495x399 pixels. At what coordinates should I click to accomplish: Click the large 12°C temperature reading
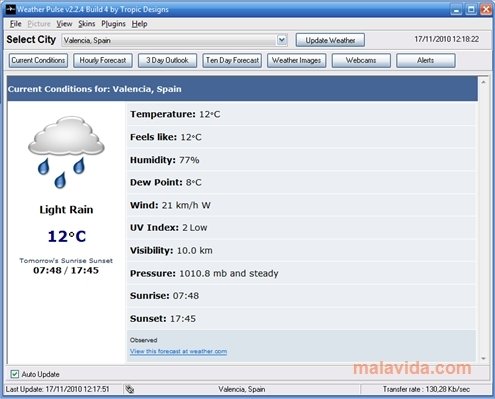pos(67,236)
